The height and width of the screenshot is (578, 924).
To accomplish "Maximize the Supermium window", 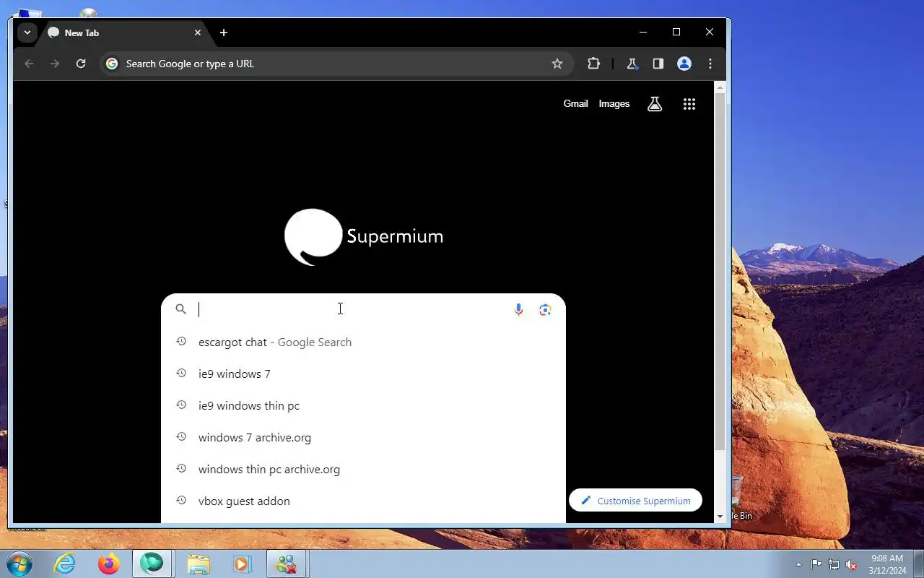I will pyautogui.click(x=676, y=32).
